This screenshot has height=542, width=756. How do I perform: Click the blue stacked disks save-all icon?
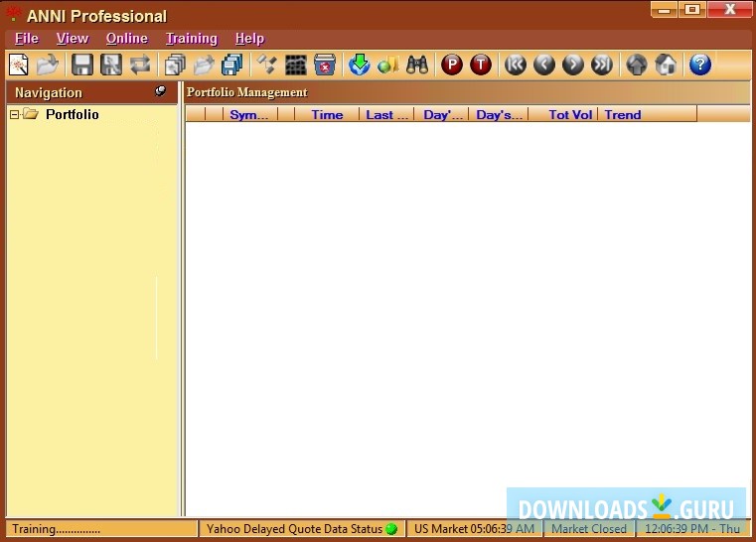(232, 66)
